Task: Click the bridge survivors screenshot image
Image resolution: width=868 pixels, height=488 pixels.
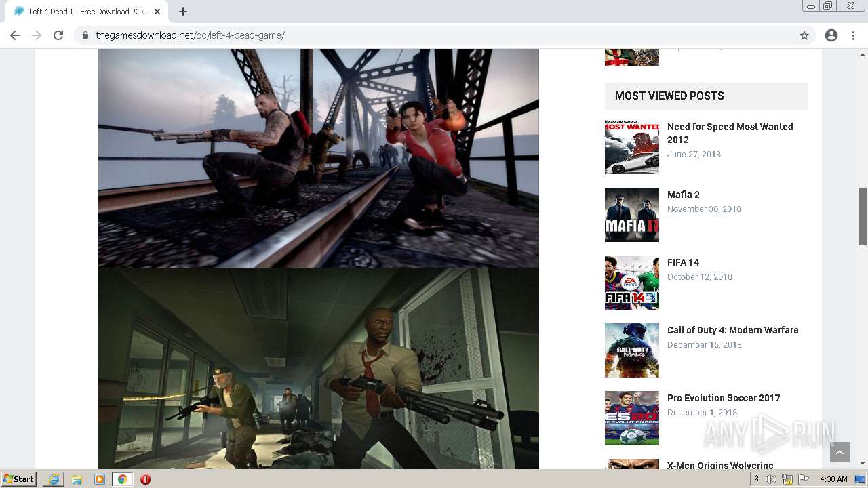Action: [x=319, y=158]
